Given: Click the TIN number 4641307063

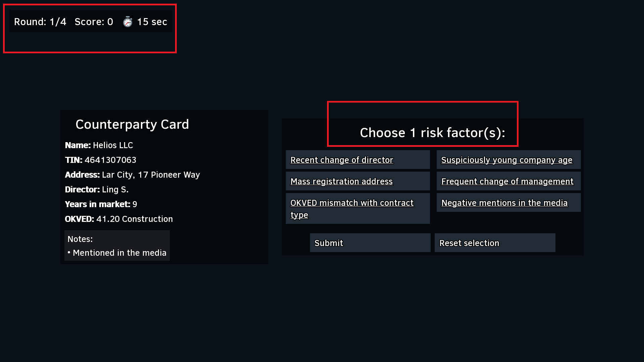Looking at the screenshot, I should point(110,160).
